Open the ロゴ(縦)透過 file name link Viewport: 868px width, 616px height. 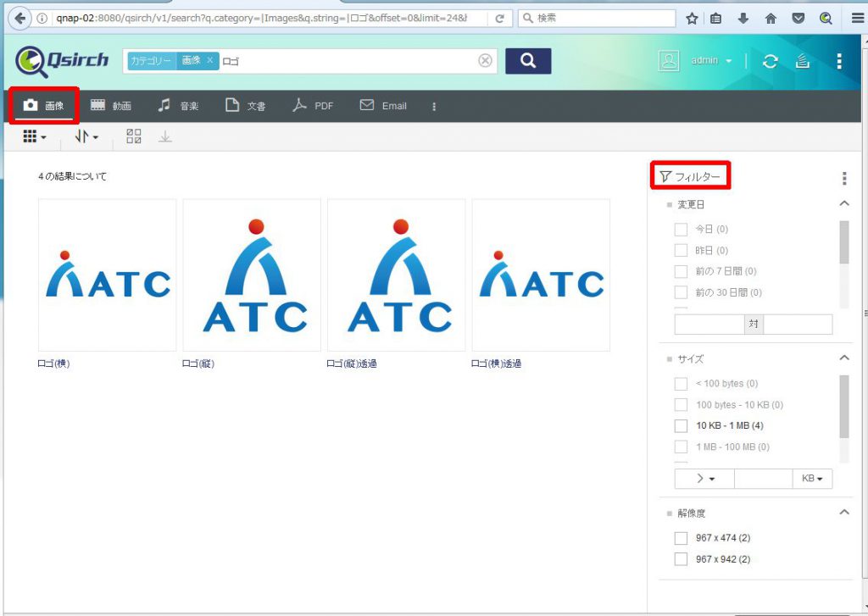point(352,363)
